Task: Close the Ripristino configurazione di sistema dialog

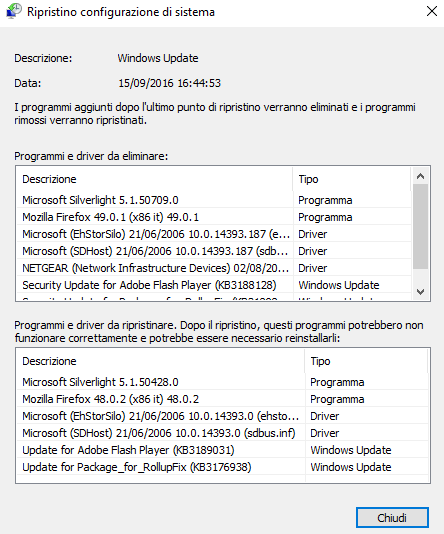Action: coord(432,11)
